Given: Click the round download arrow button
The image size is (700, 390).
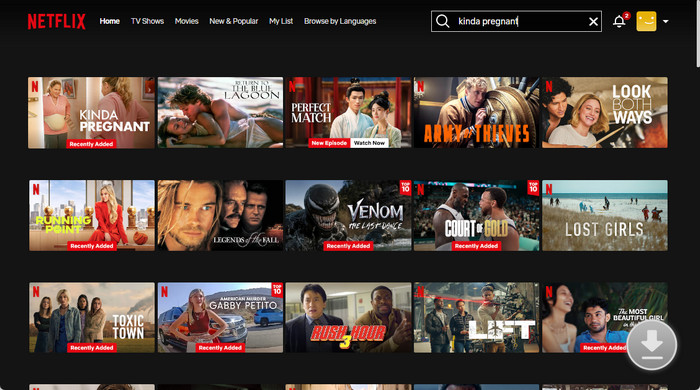Looking at the screenshot, I should [x=652, y=344].
